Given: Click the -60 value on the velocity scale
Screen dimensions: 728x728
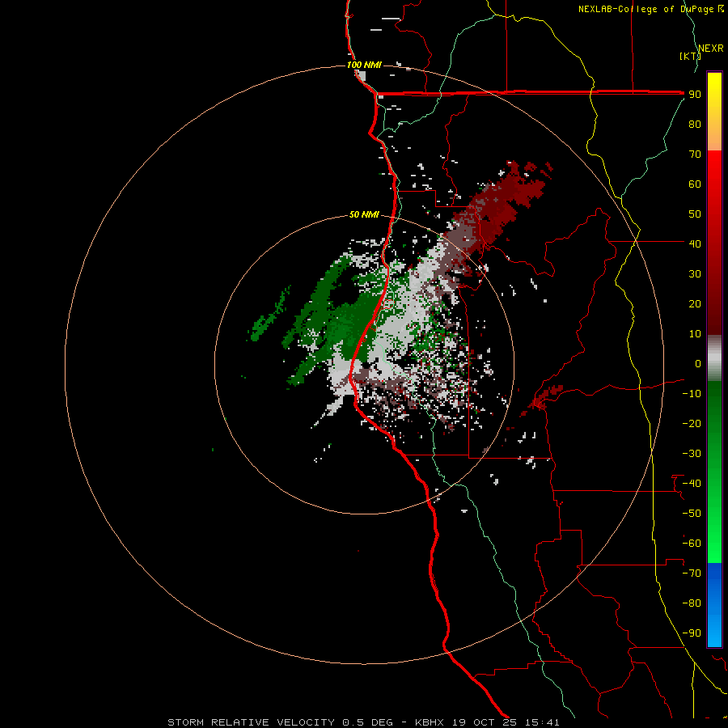Looking at the screenshot, I should 692,544.
